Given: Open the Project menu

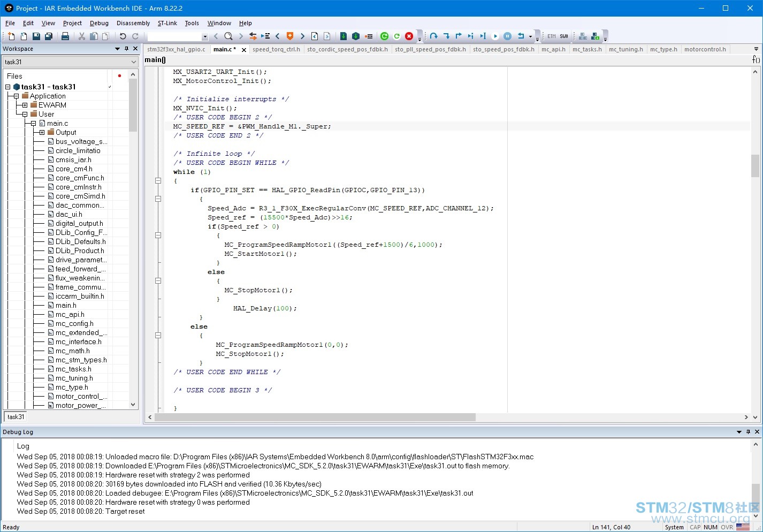Looking at the screenshot, I should [x=72, y=23].
